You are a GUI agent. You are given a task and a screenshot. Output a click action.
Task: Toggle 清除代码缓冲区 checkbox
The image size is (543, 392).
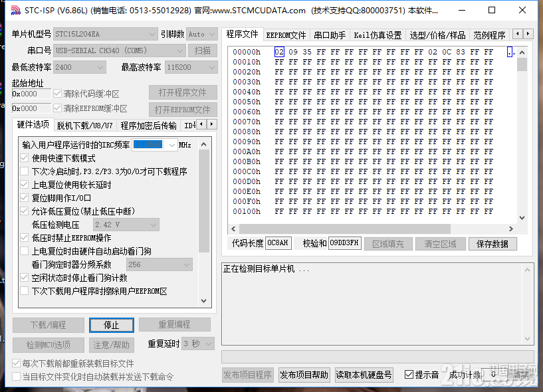click(57, 94)
